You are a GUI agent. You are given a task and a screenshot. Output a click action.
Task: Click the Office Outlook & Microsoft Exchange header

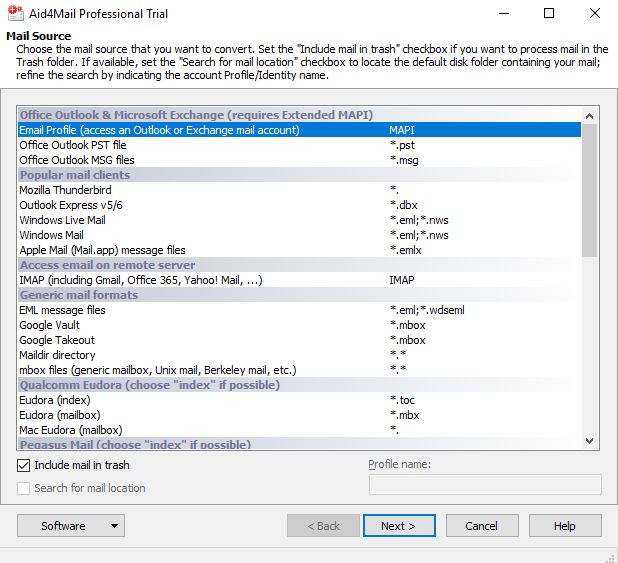tap(299, 115)
